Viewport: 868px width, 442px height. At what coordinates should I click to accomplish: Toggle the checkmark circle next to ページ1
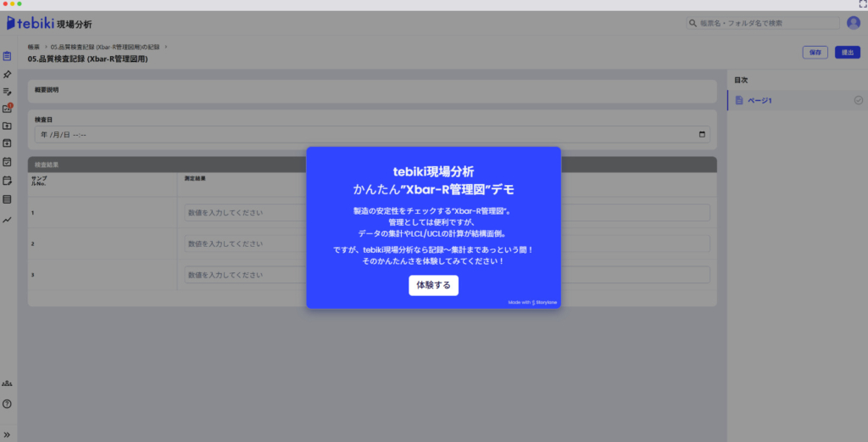point(859,101)
